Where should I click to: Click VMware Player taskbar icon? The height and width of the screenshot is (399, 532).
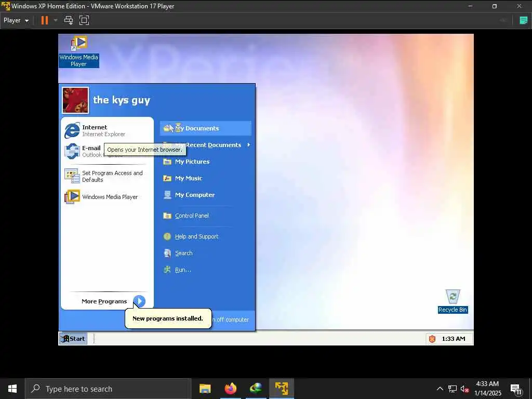[281, 389]
